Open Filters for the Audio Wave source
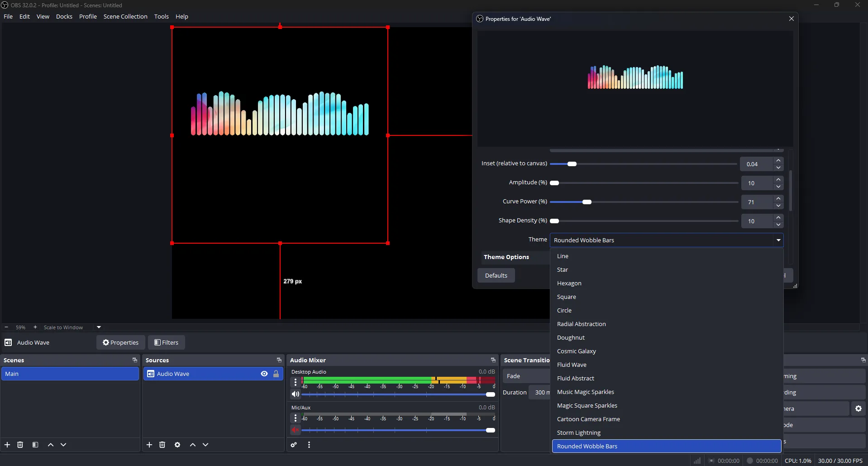 (167, 342)
